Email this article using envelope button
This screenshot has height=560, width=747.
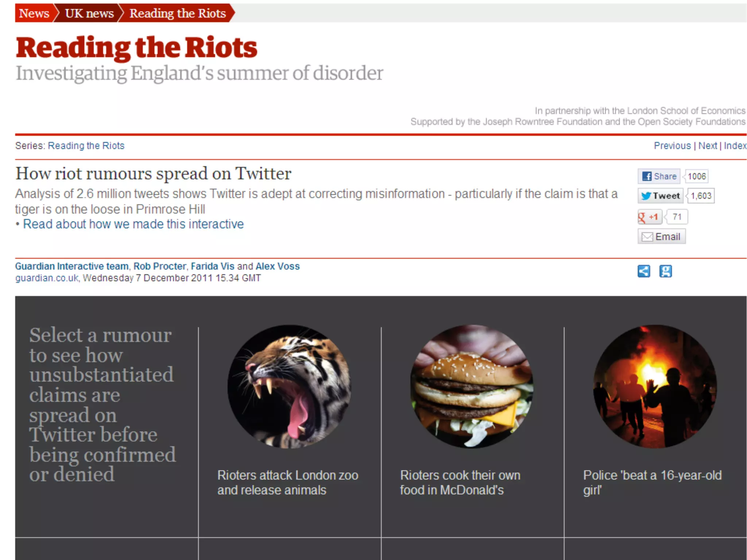(x=662, y=237)
